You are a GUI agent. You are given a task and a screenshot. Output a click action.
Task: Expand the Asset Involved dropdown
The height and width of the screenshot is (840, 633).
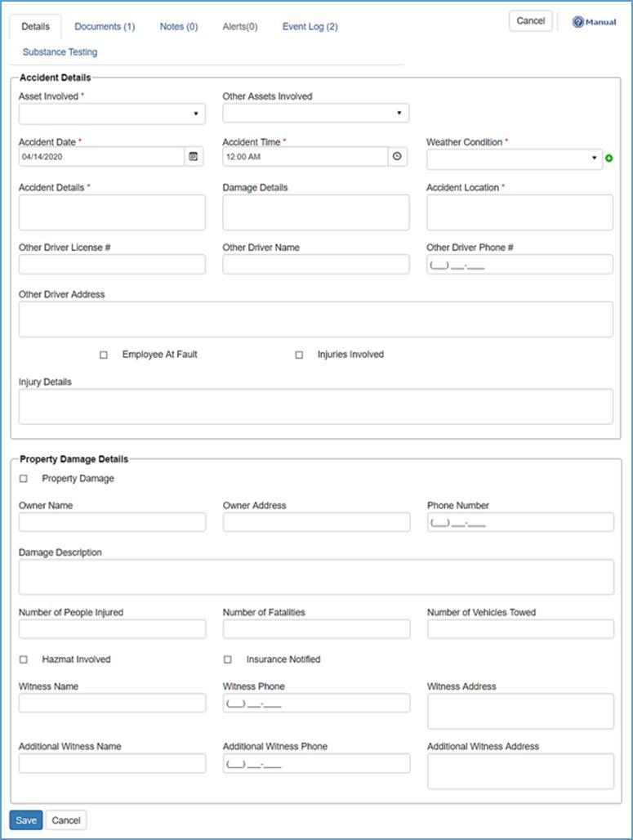[x=112, y=114]
